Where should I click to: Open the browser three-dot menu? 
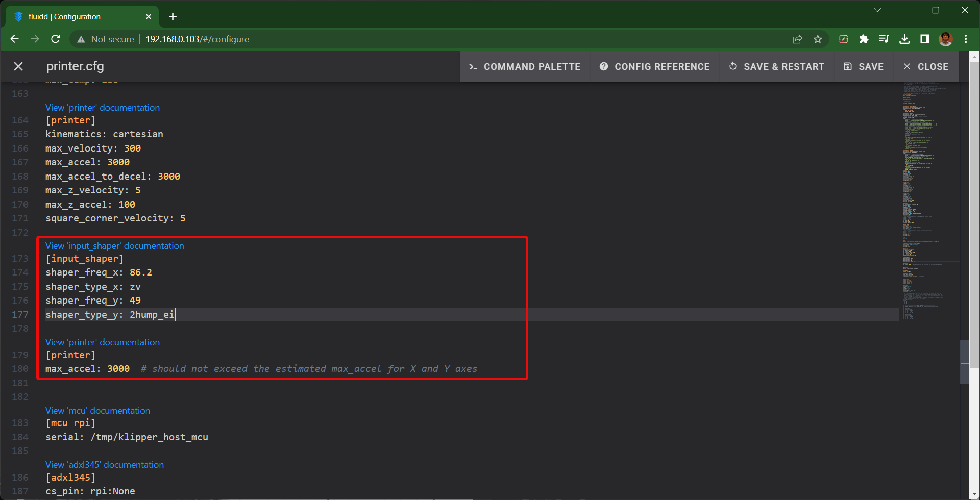pyautogui.click(x=966, y=39)
